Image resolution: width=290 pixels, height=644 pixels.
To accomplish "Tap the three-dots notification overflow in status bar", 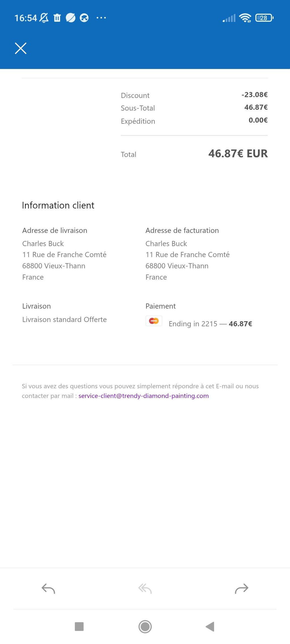I will (101, 18).
